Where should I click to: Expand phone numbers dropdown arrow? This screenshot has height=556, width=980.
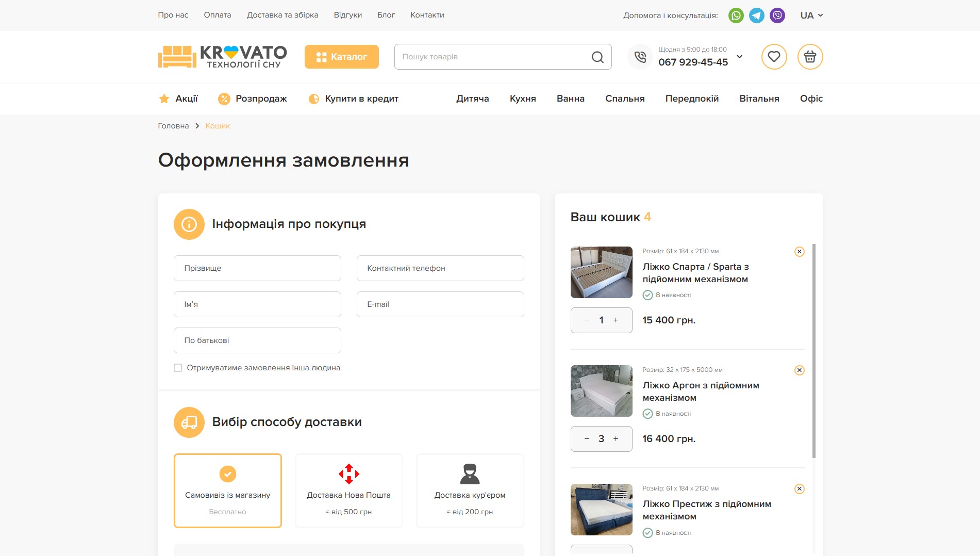pyautogui.click(x=739, y=57)
